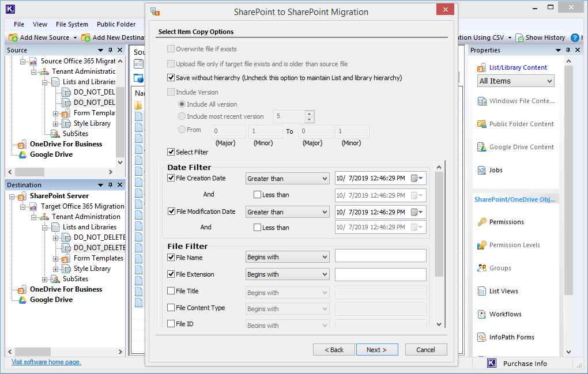
Task: Cancel the migration dialog
Action: [426, 350]
